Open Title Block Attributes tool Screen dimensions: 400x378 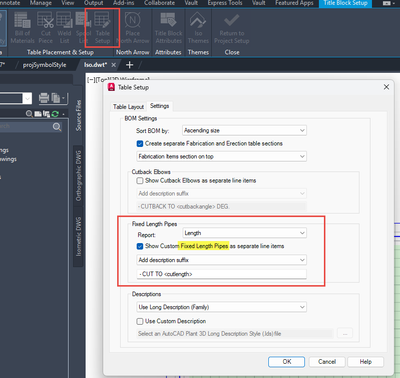click(168, 28)
